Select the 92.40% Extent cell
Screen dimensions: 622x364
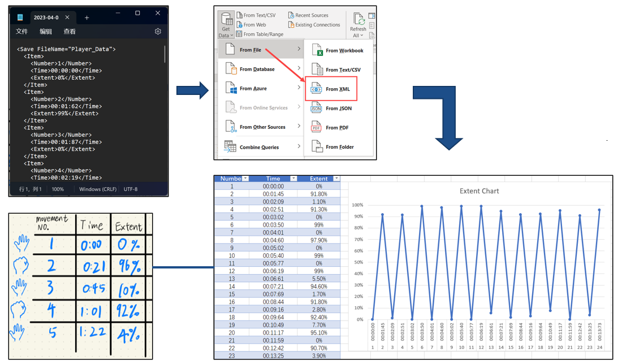click(319, 317)
